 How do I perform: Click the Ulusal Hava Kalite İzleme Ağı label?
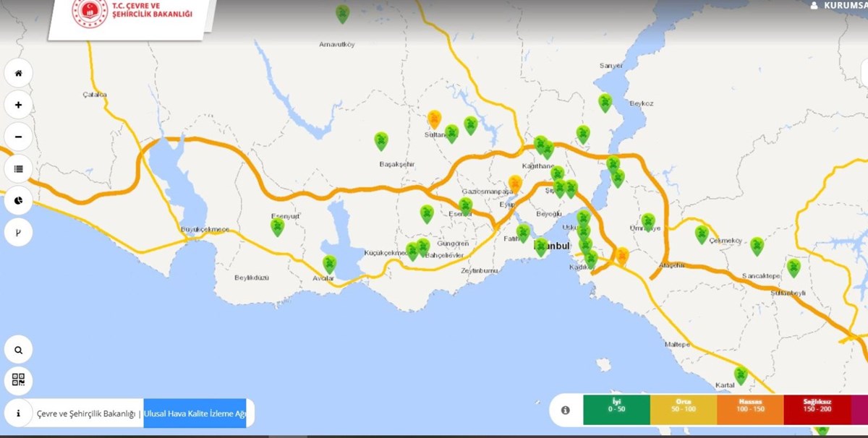195,413
